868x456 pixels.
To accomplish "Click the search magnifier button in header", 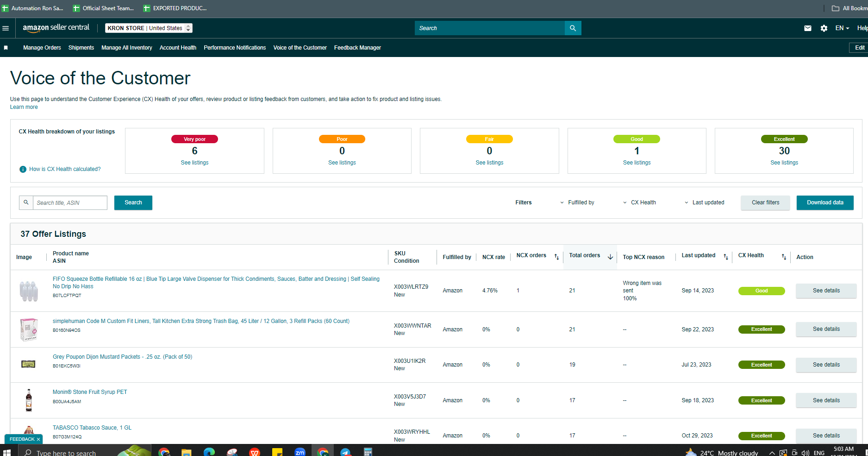I will tap(573, 28).
